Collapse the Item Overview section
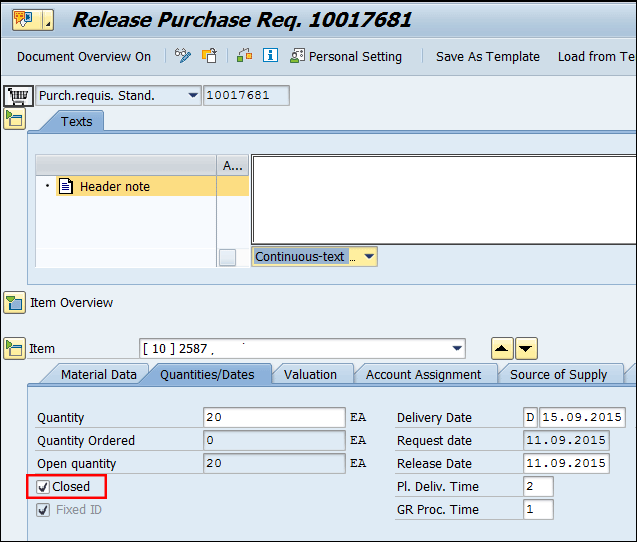The width and height of the screenshot is (637, 542). 14,302
